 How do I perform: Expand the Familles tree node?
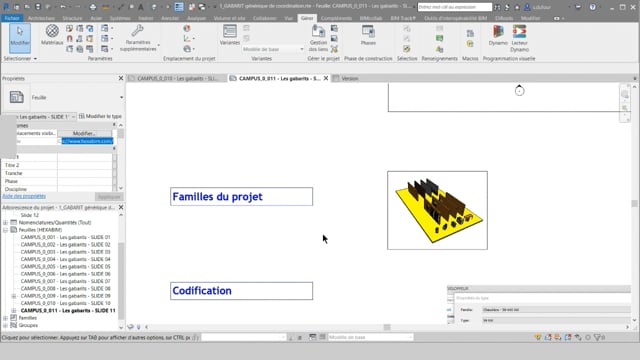[5, 318]
